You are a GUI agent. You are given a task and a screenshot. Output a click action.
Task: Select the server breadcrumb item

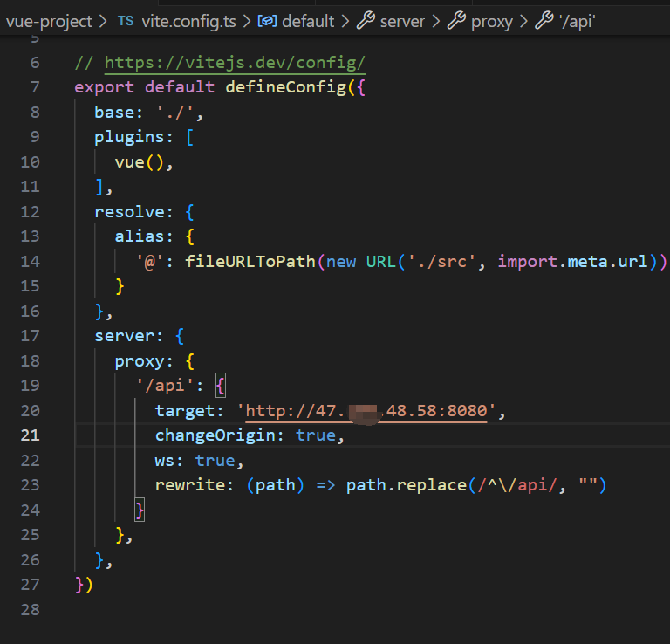tap(402, 21)
